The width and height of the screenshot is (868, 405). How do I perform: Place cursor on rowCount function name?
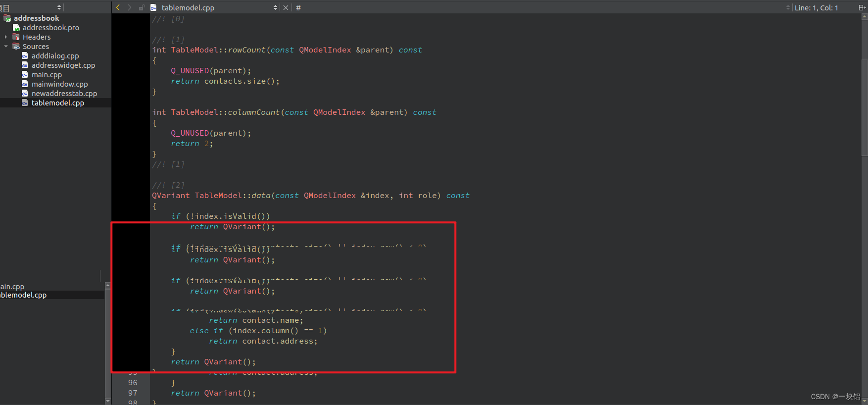click(x=246, y=50)
